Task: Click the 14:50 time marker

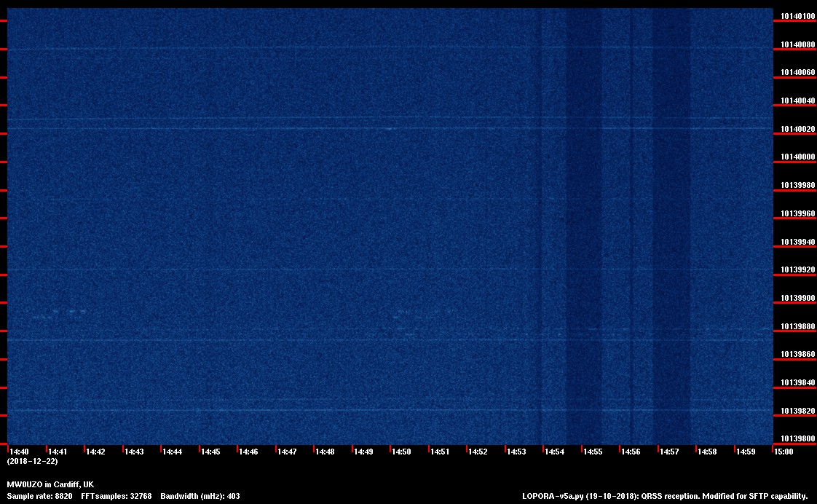Action: [401, 452]
